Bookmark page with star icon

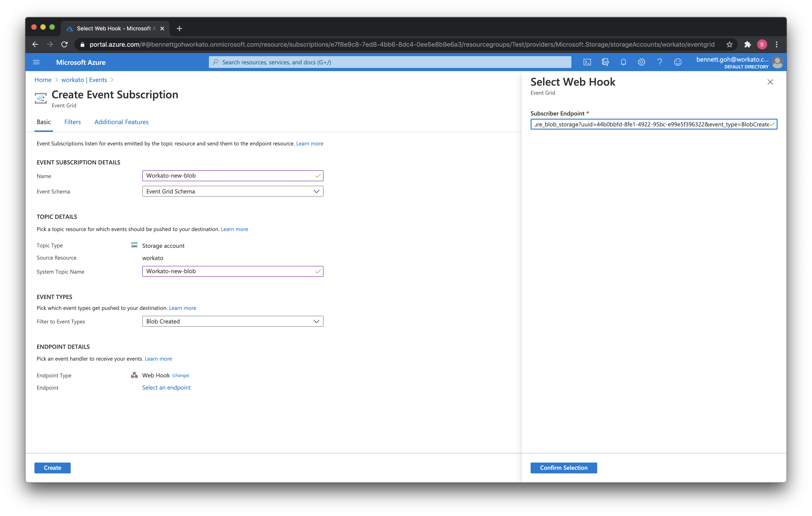pos(729,44)
